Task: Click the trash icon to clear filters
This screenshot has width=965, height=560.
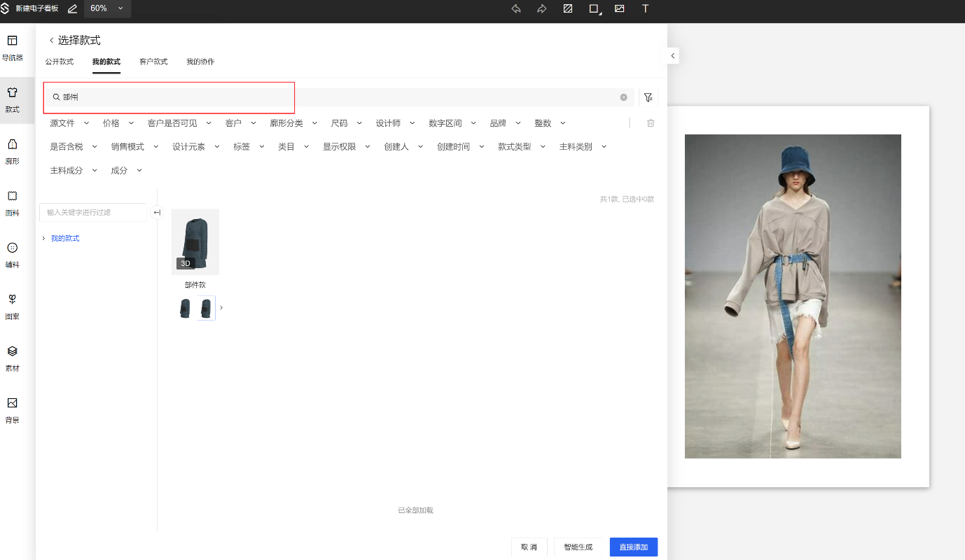Action: point(651,123)
